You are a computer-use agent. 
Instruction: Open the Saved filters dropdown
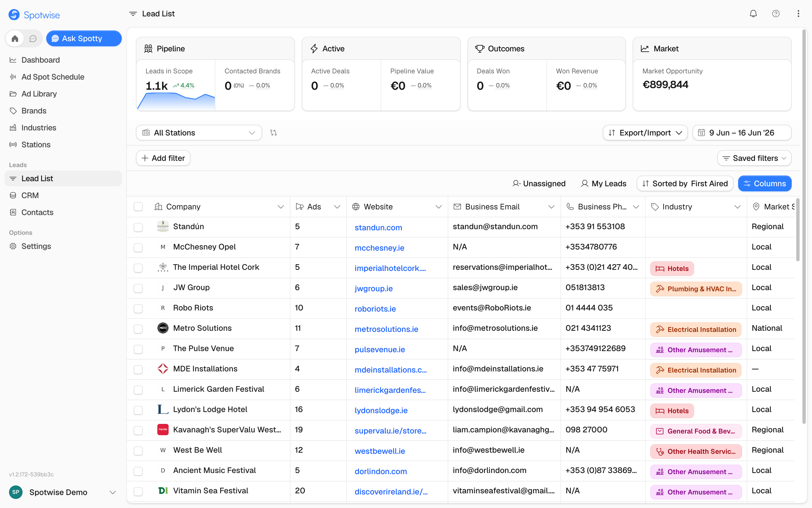pos(754,158)
